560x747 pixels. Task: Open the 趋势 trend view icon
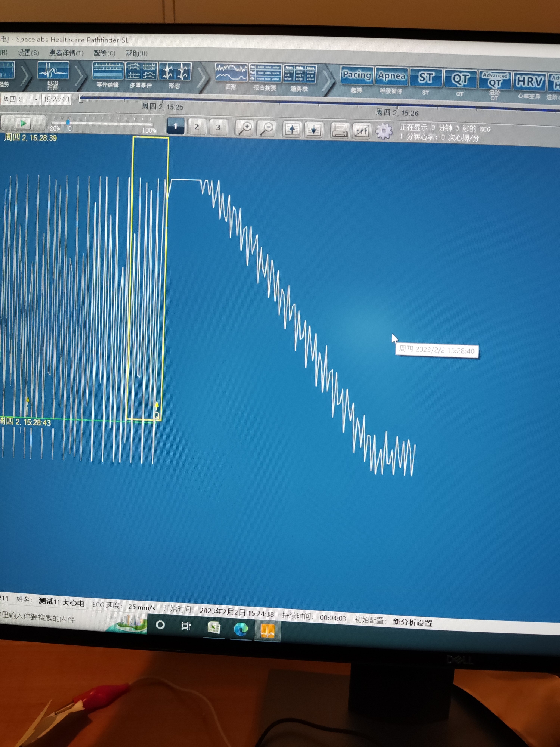[x=7, y=74]
